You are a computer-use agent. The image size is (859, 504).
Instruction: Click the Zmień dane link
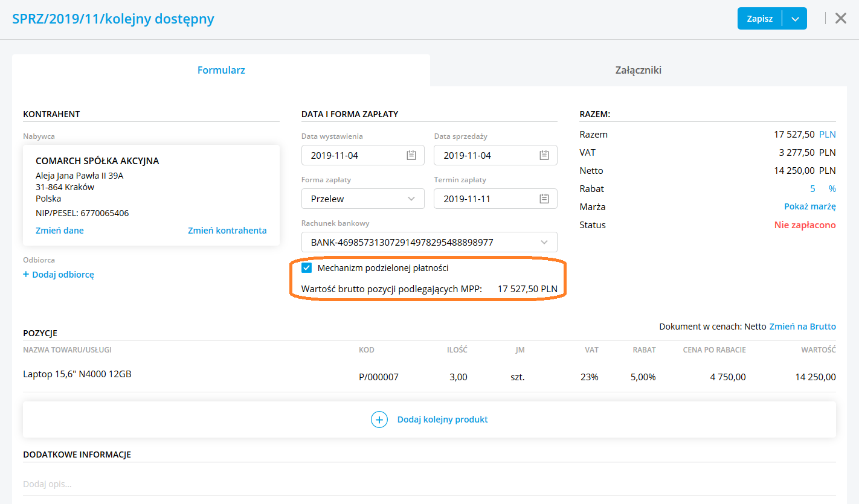point(60,231)
